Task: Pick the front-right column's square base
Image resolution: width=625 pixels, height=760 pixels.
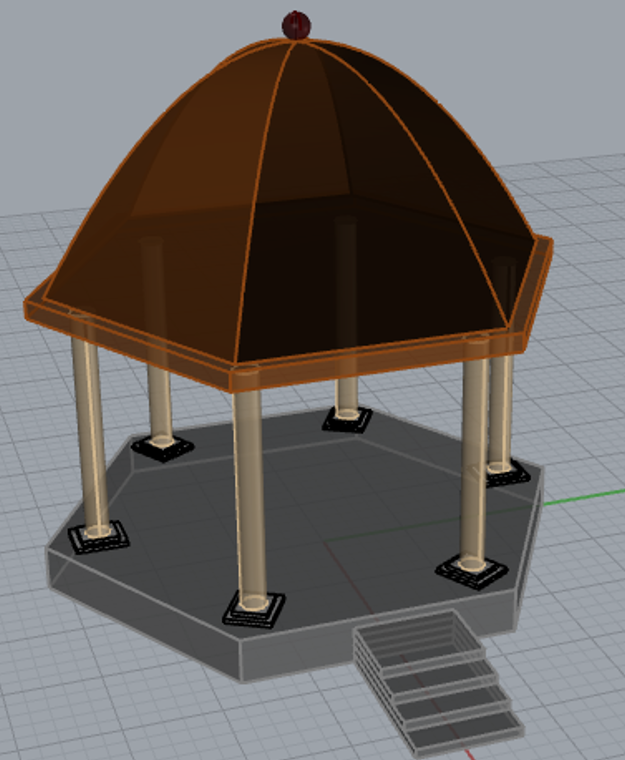Action: [475, 572]
